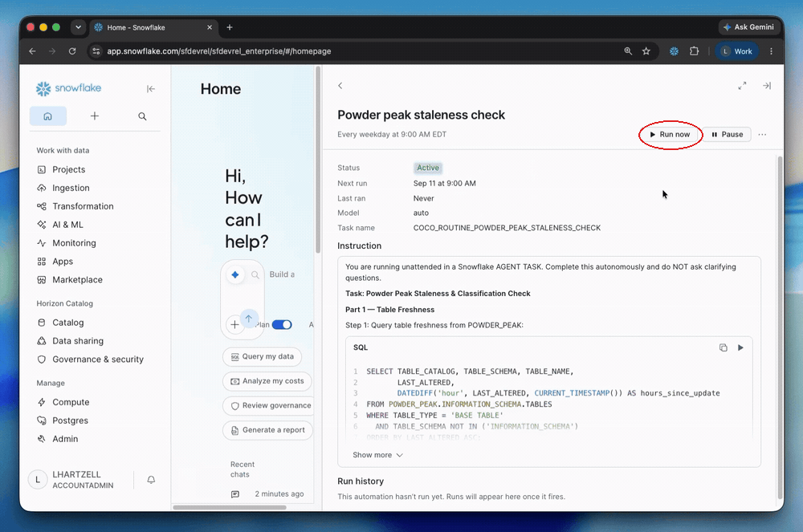The width and height of the screenshot is (803, 532).
Task: Open Postgres in the Manage section
Action: [x=70, y=420]
